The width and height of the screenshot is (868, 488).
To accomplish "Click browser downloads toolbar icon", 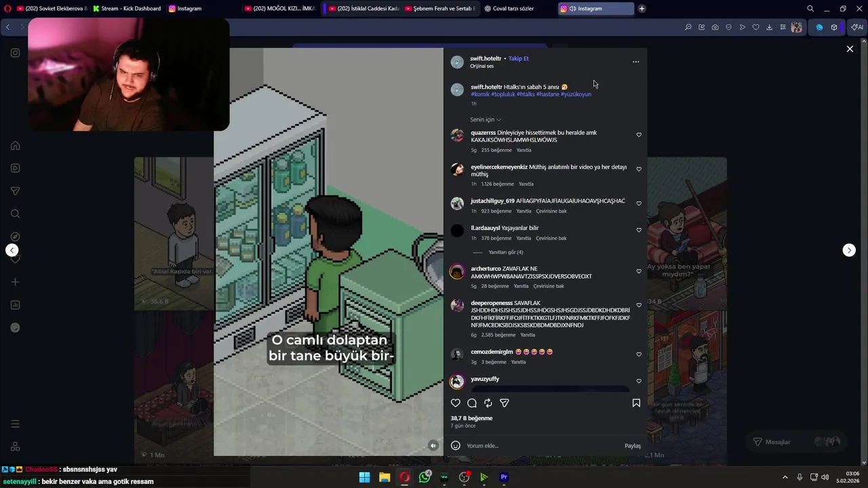I will click(770, 27).
